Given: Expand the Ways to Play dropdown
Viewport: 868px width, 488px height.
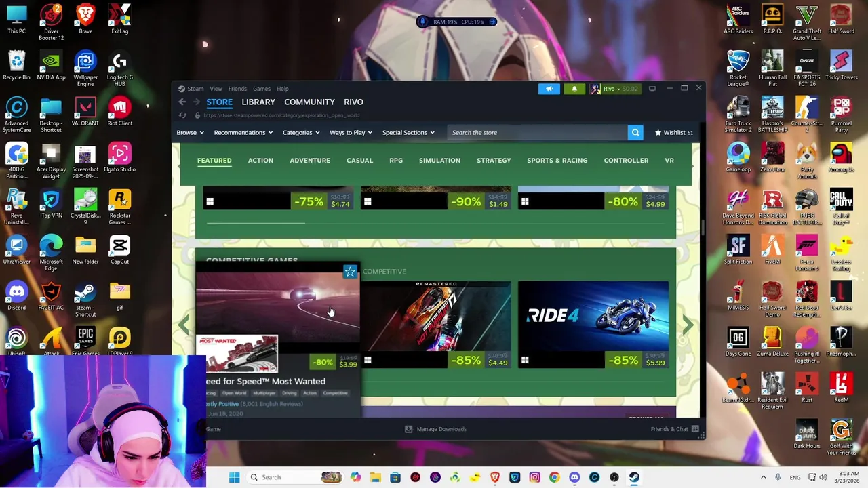Looking at the screenshot, I should coord(351,133).
